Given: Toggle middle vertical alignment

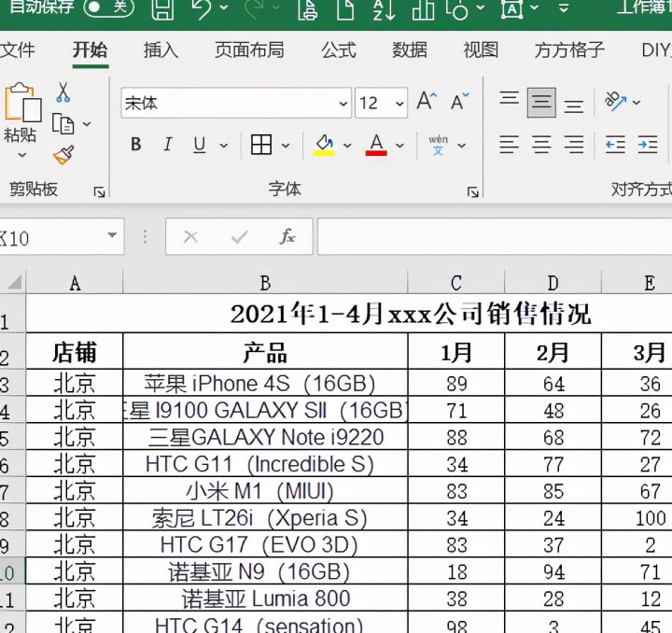Looking at the screenshot, I should 541,102.
